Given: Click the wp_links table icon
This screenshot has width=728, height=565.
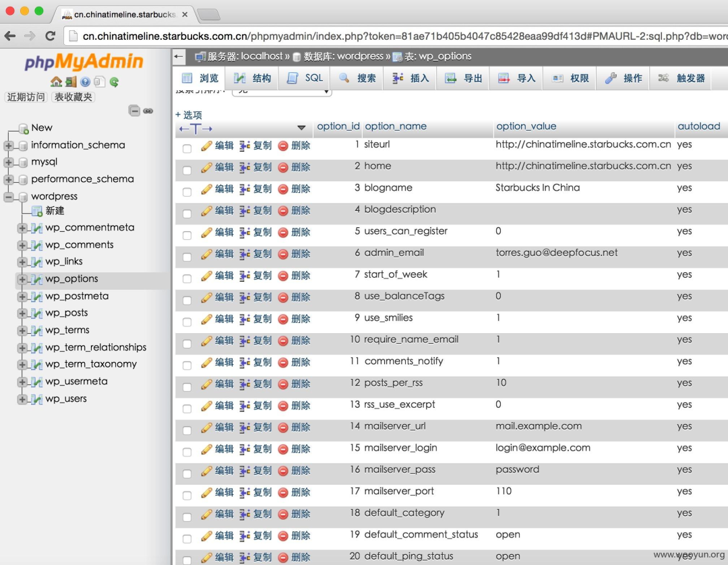Looking at the screenshot, I should tap(36, 262).
